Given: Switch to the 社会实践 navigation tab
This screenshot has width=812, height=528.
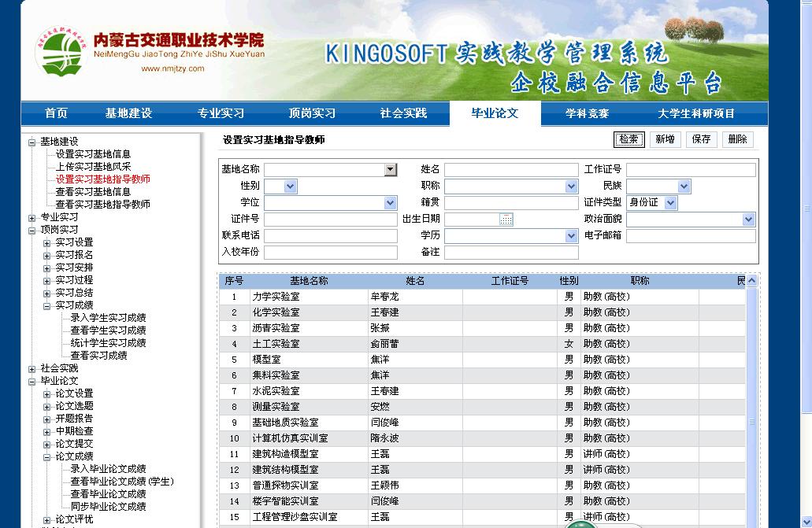Looking at the screenshot, I should tap(403, 113).
